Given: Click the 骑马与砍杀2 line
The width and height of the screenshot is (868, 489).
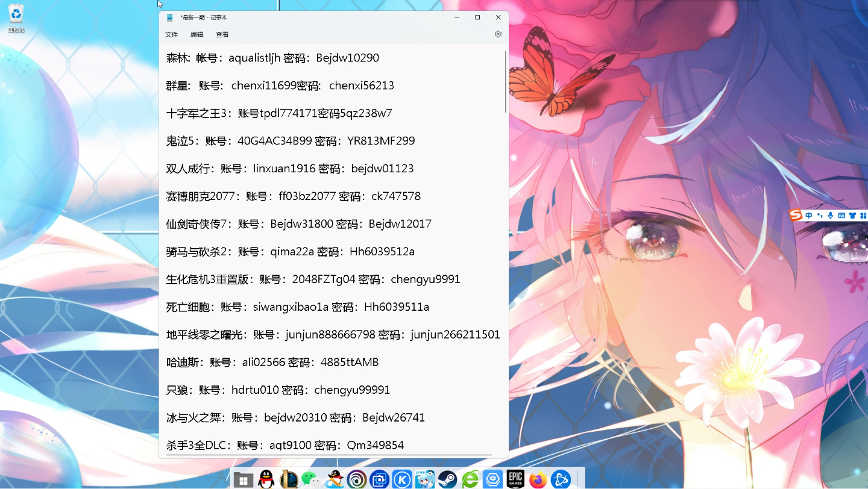Looking at the screenshot, I should 291,252.
